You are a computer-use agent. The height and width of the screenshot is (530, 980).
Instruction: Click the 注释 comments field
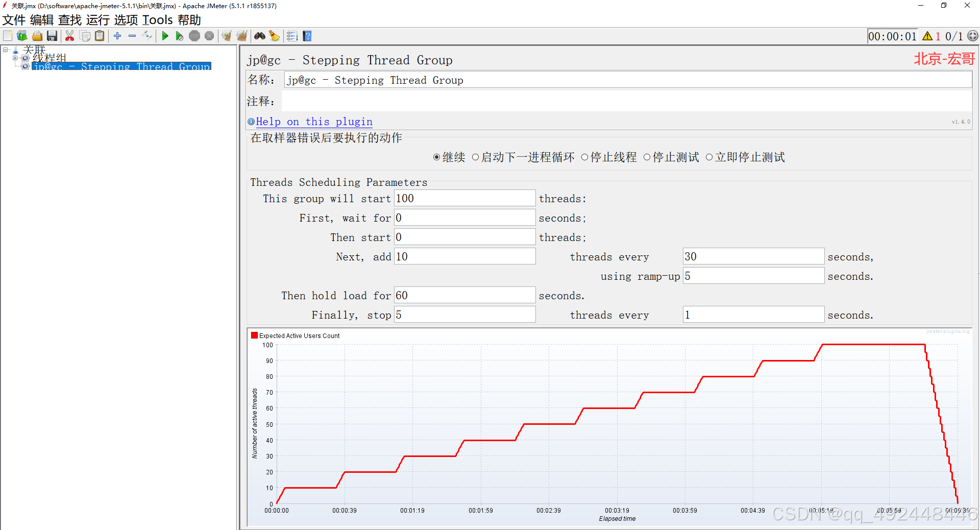tap(627, 101)
